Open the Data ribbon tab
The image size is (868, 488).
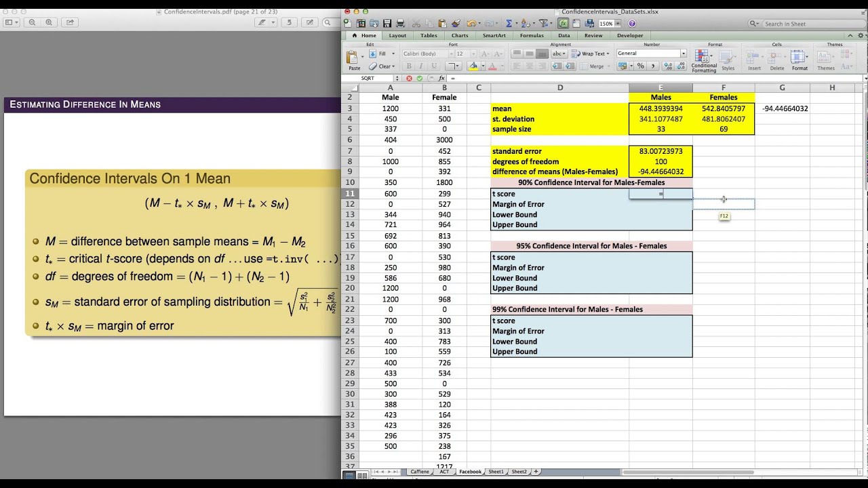coord(564,35)
